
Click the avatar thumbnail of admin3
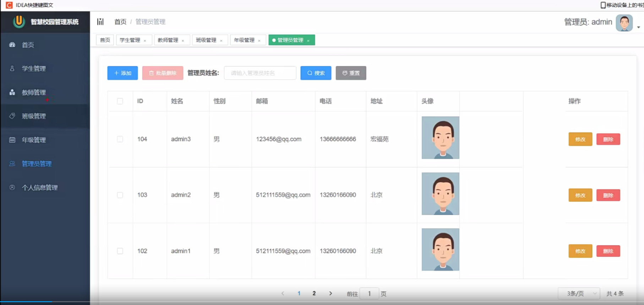tap(440, 138)
